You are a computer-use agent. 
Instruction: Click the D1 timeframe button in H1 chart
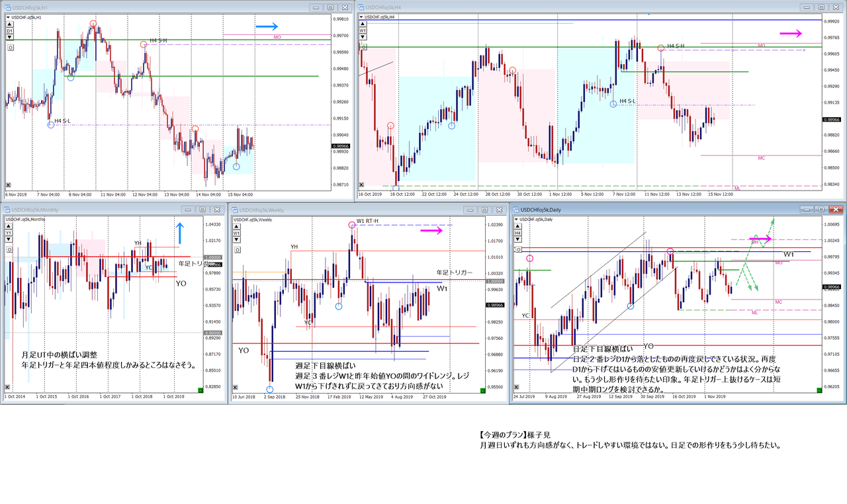(10, 31)
